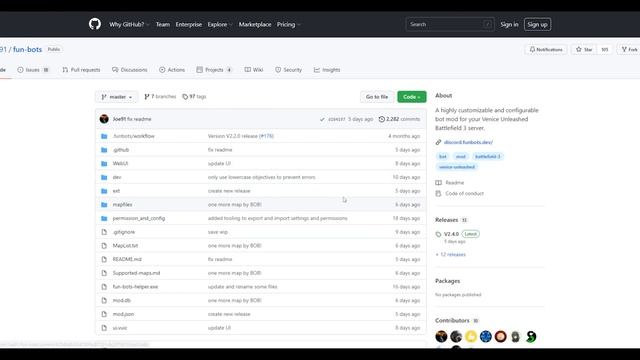
Task: Open the 'fix readme' latest commit message
Action: (x=139, y=119)
